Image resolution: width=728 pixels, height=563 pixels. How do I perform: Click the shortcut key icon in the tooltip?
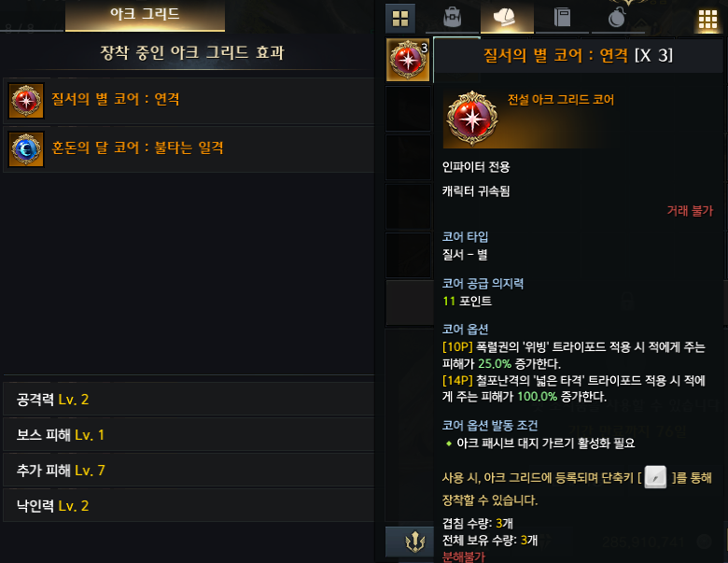click(x=655, y=476)
